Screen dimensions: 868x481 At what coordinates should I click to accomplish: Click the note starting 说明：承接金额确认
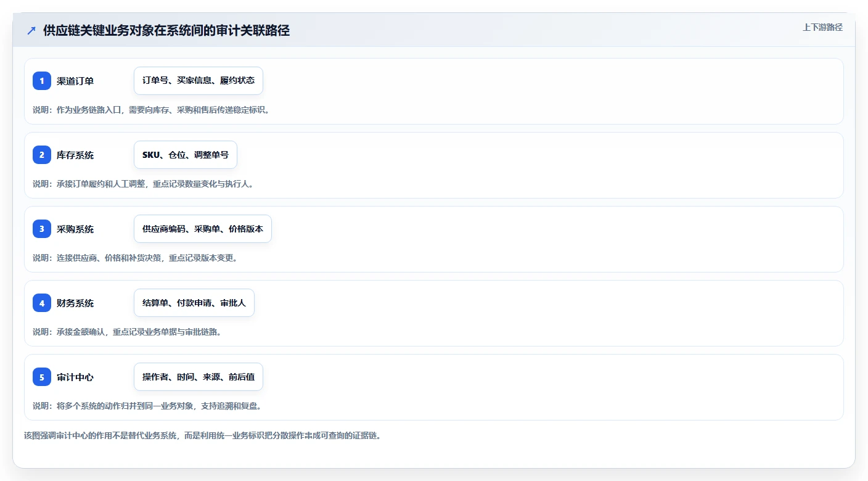coord(126,332)
